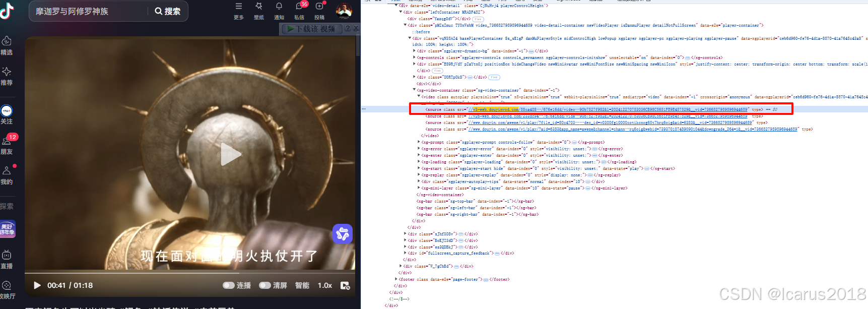The height and width of the screenshot is (309, 868).
Task: Open the 通知 notifications bell
Action: [279, 11]
